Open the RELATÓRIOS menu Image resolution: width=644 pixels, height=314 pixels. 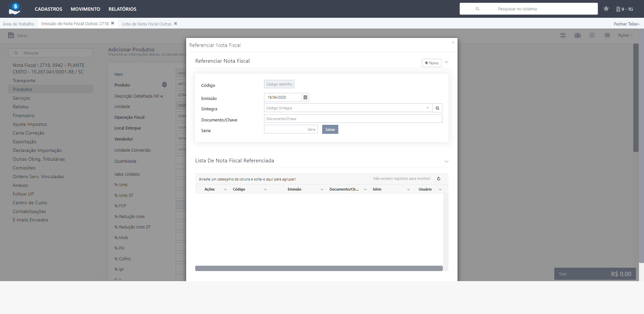tap(122, 9)
